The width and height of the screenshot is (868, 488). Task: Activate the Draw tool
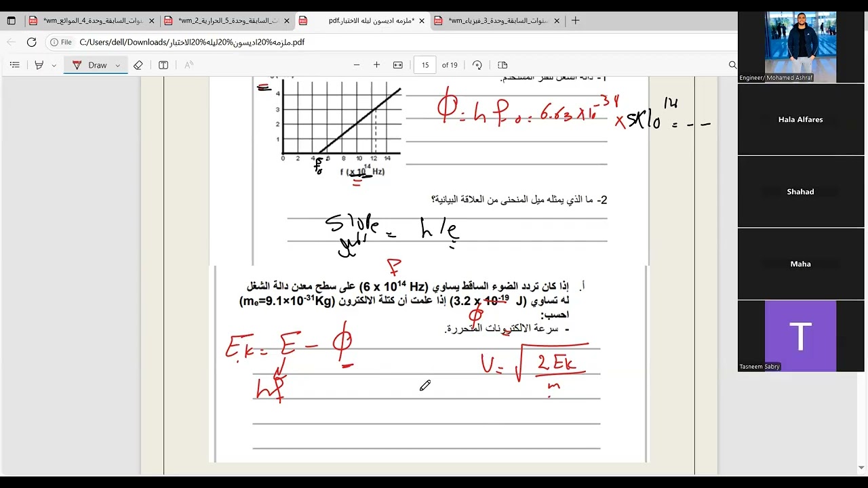(90, 65)
